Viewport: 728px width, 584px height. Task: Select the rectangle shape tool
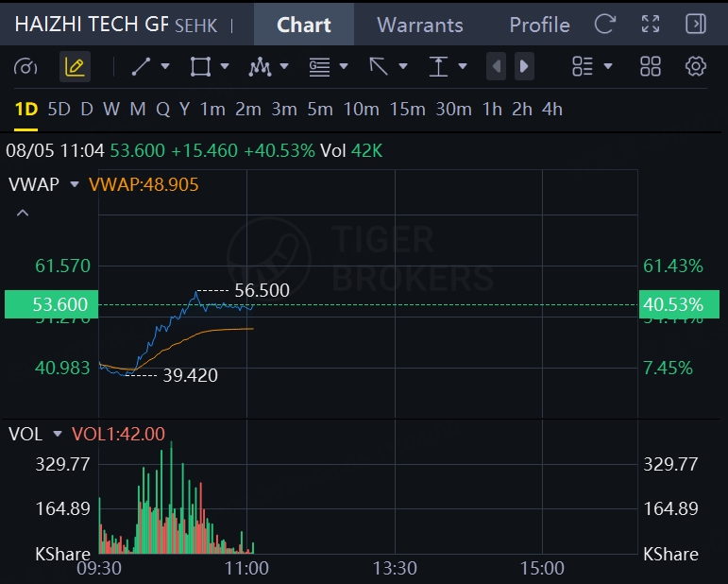tap(200, 66)
